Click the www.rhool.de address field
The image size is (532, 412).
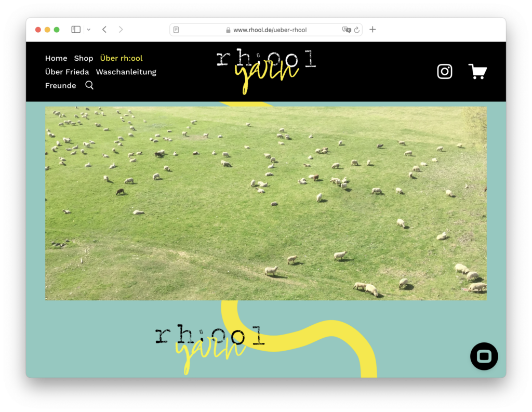(x=270, y=30)
